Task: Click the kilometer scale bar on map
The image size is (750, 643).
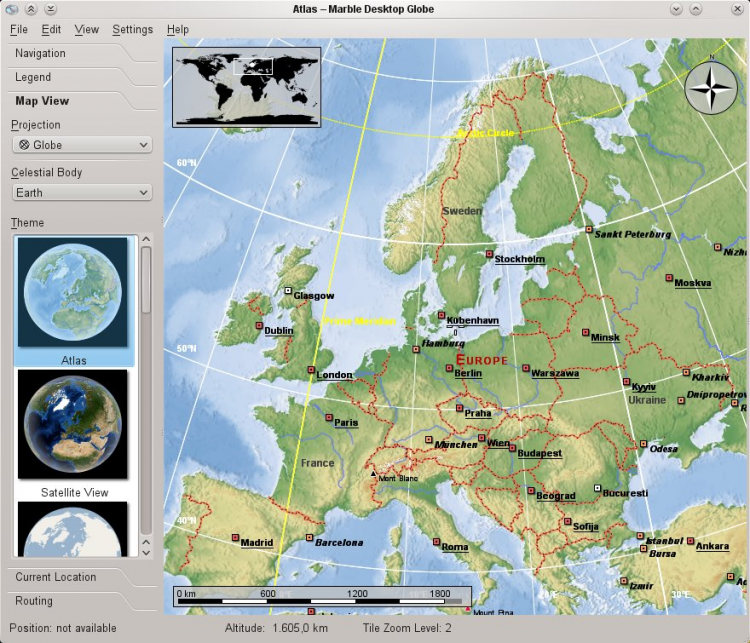Action: (x=322, y=596)
